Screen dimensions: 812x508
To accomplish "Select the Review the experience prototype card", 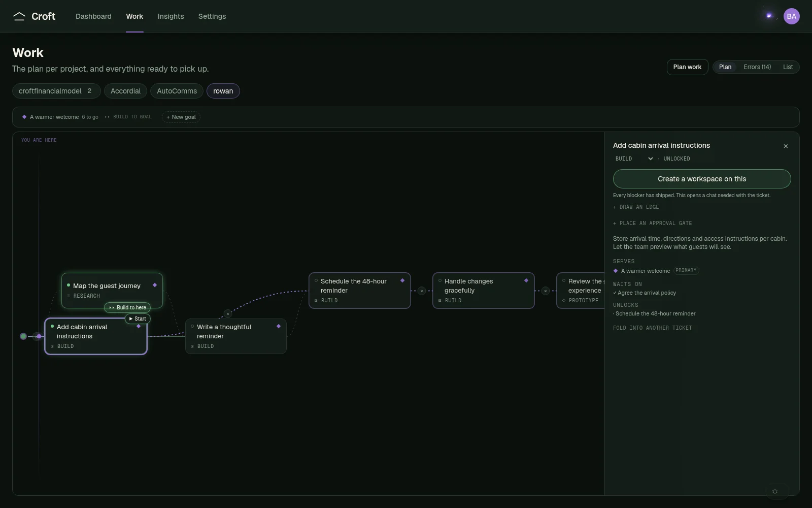I will 580,291.
